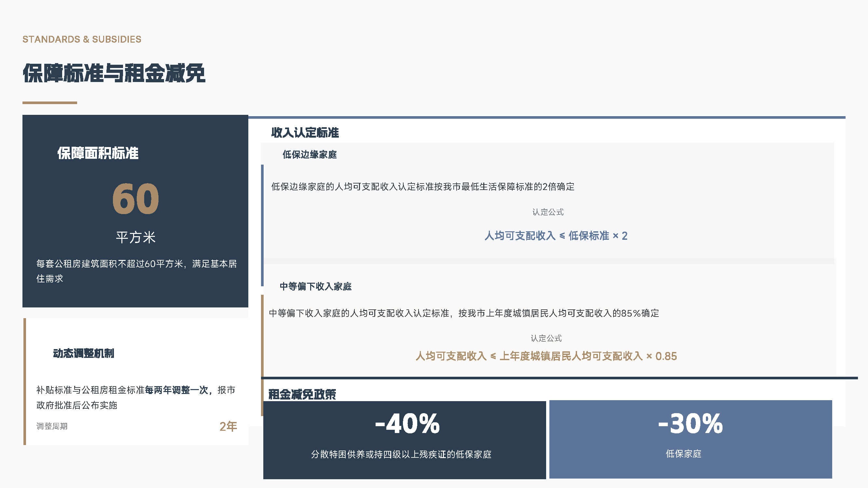
Task: Click the 中等偏下收入家庭 subsection title
Action: [315, 286]
